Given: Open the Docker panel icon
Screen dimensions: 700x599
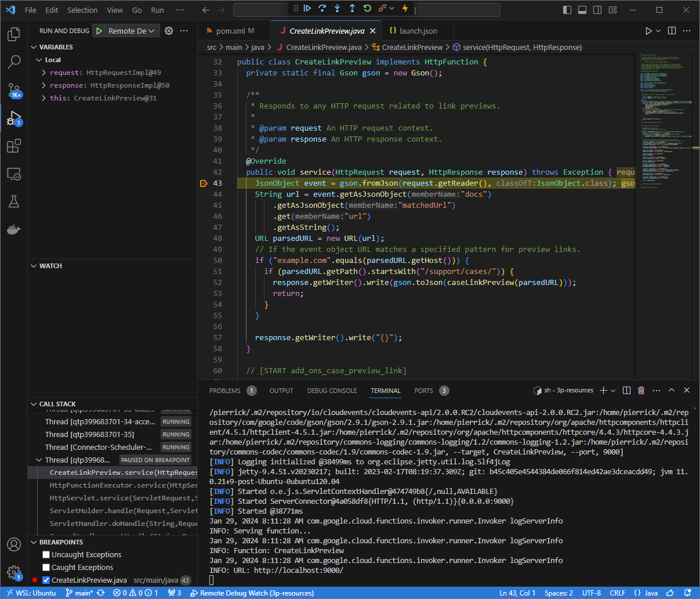Looking at the screenshot, I should click(x=14, y=230).
